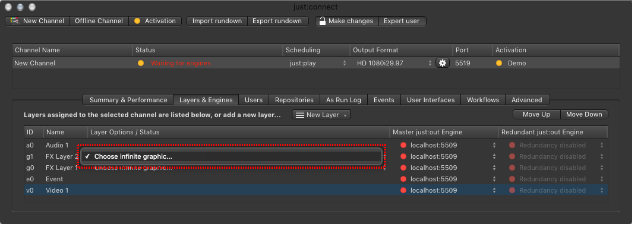Open the Workflows tab

(483, 100)
